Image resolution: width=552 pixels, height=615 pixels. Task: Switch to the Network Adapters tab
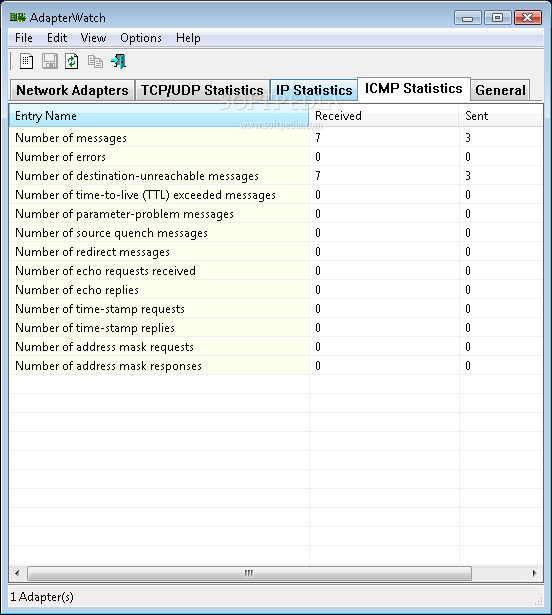click(x=72, y=90)
